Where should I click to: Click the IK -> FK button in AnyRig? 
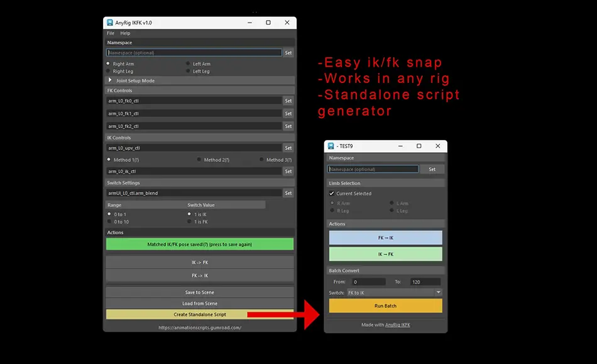(x=199, y=262)
